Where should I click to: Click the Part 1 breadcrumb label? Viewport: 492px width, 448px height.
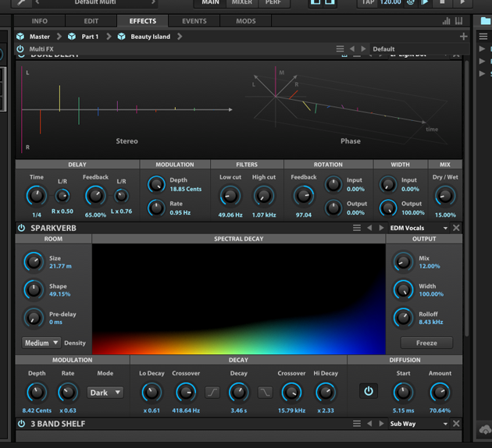pos(90,37)
